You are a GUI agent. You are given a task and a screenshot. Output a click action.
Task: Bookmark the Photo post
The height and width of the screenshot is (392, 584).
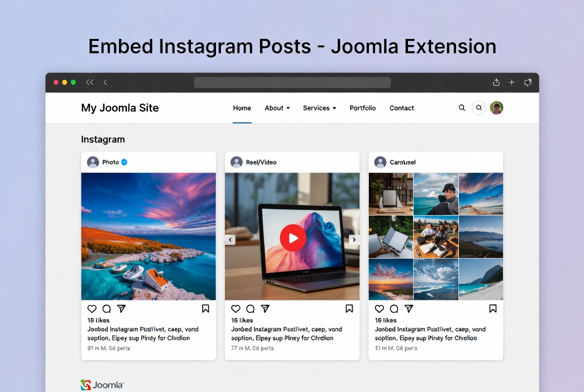tap(205, 308)
